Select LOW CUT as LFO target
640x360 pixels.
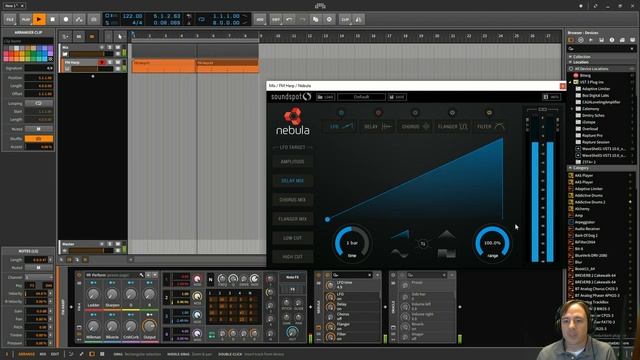[293, 238]
